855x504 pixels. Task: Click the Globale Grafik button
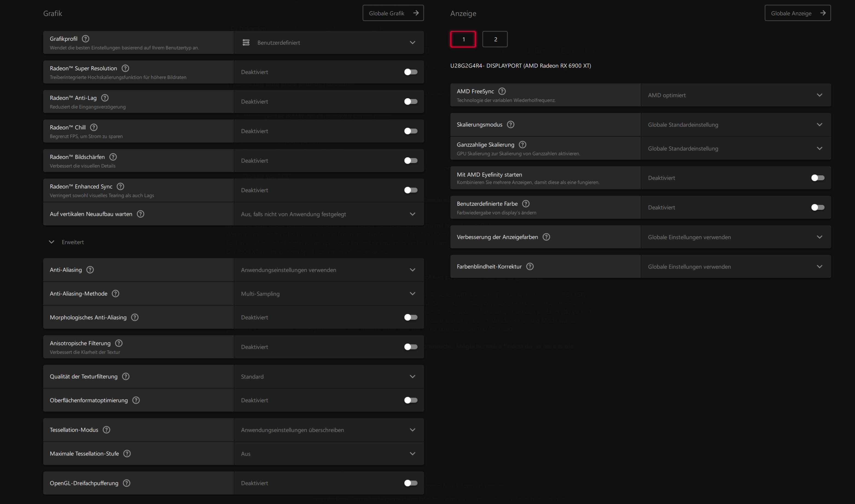tap(393, 13)
